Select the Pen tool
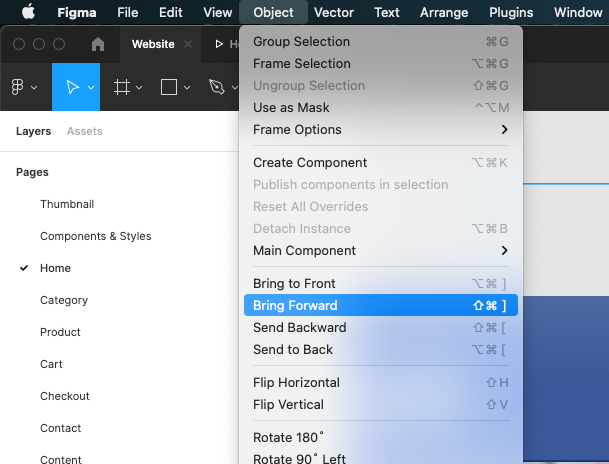Viewport: 609px width, 464px height. point(217,87)
